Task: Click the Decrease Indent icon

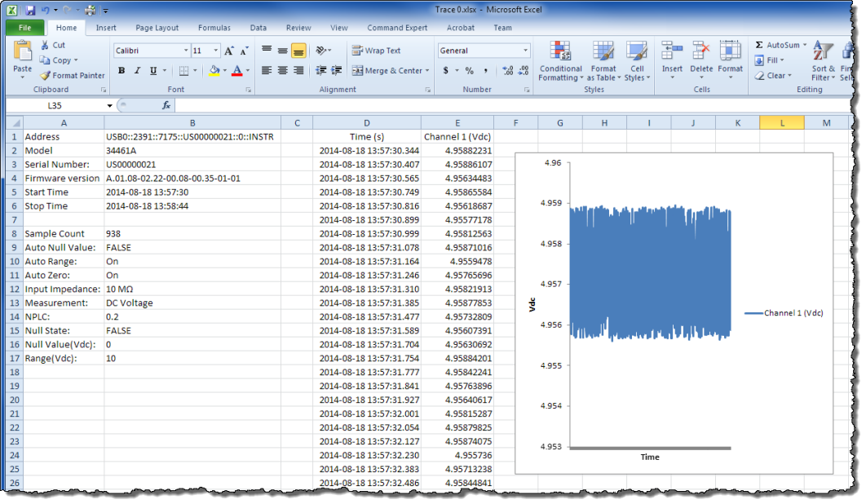Action: pyautogui.click(x=321, y=70)
